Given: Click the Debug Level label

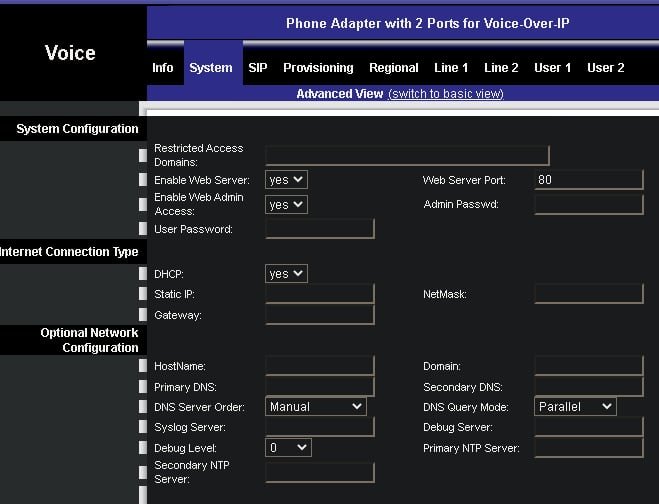Looking at the screenshot, I should click(x=185, y=448).
